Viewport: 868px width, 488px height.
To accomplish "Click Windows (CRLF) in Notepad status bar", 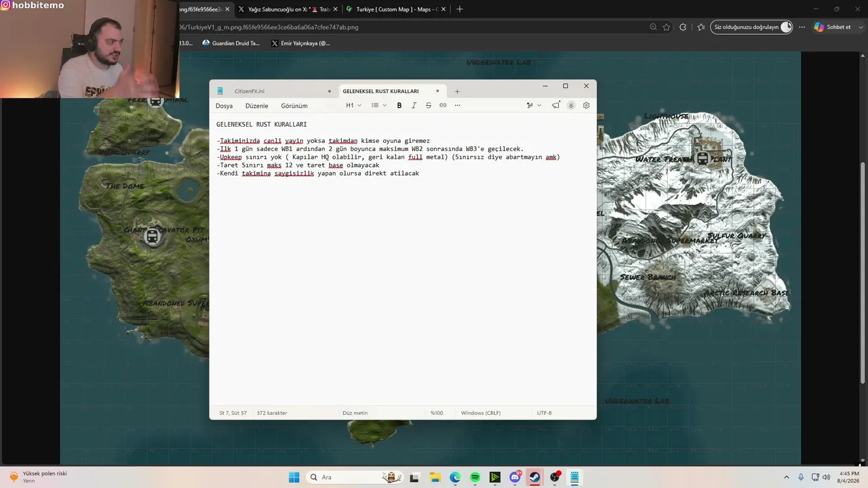I will point(481,413).
